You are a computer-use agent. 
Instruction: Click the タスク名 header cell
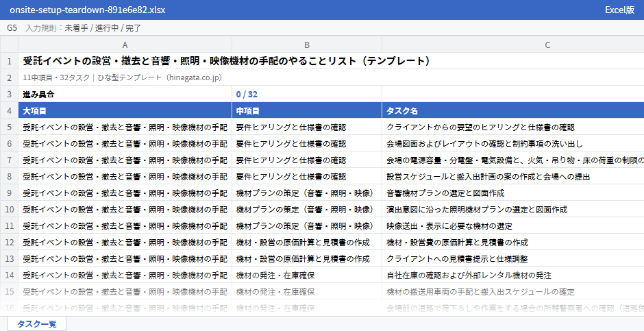pyautogui.click(x=513, y=111)
